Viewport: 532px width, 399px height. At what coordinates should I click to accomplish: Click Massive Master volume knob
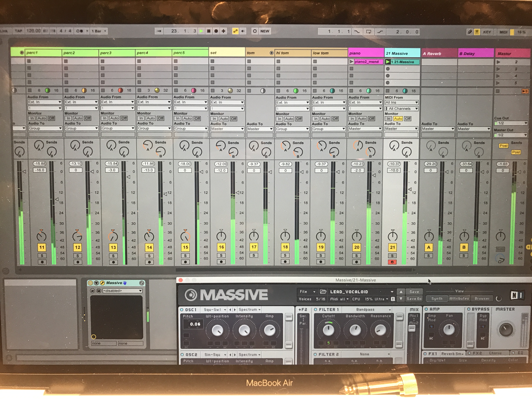point(506,330)
